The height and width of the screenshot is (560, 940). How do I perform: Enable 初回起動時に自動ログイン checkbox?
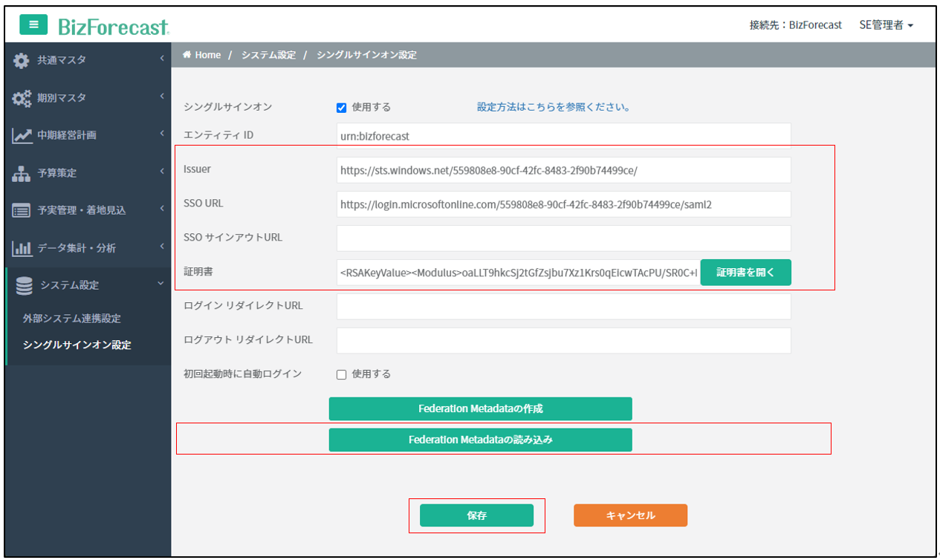tap(342, 374)
